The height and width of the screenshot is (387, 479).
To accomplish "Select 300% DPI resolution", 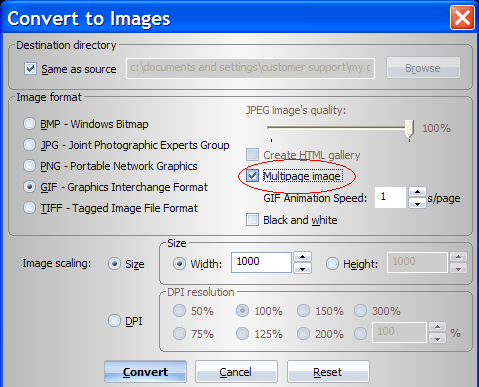I will coord(360,311).
